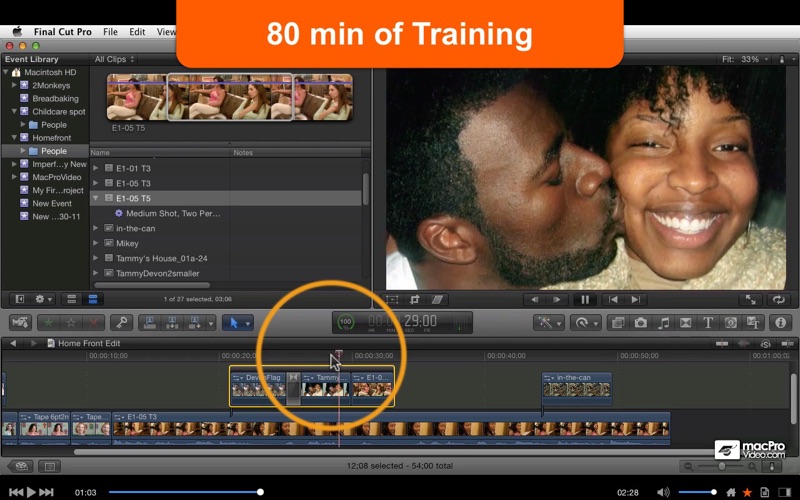Collapse the Childcare spot event

[x=14, y=111]
